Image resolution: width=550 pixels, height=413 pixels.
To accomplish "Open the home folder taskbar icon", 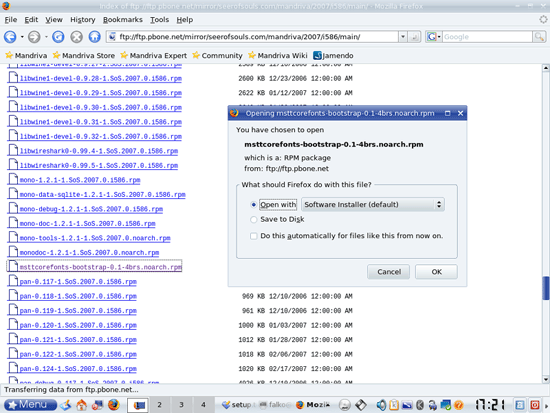I will click(x=82, y=405).
